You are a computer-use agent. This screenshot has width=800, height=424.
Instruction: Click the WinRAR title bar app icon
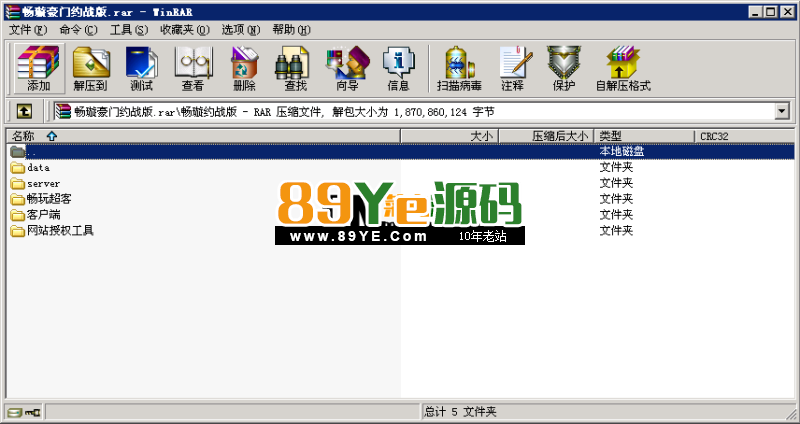click(13, 12)
